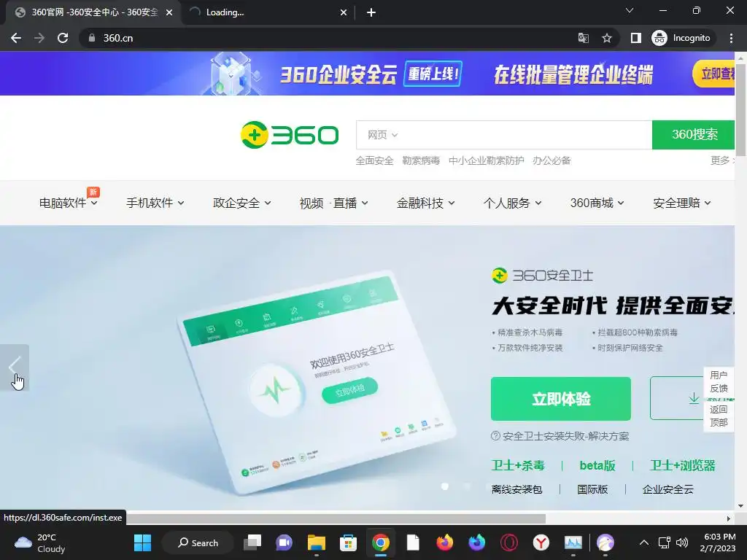Viewport: 747px width, 560px height.
Task: Open the tab search chevron
Action: pos(630,10)
